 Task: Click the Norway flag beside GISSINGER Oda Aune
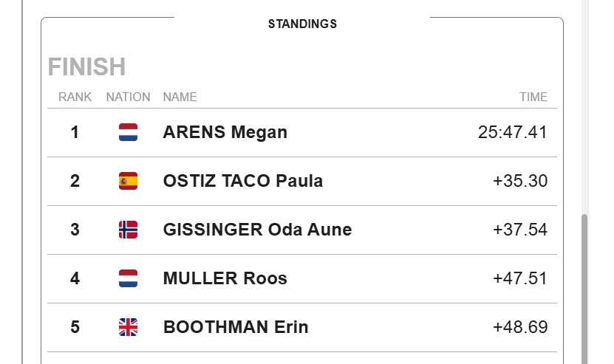(128, 230)
